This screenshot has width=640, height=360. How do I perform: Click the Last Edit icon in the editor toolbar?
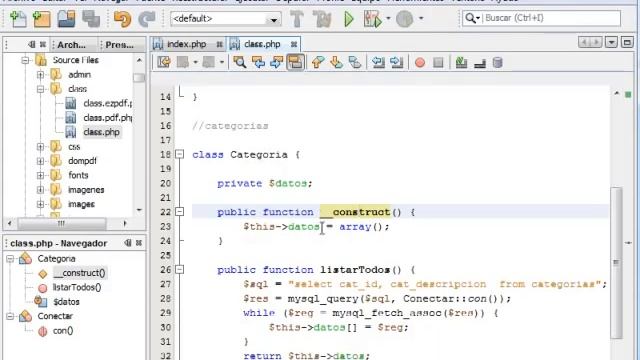coord(164,62)
